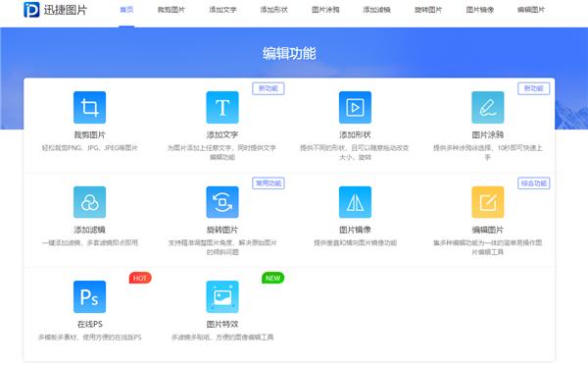
Task: Open the yellow 编辑图片 edit icon
Action: click(x=488, y=202)
